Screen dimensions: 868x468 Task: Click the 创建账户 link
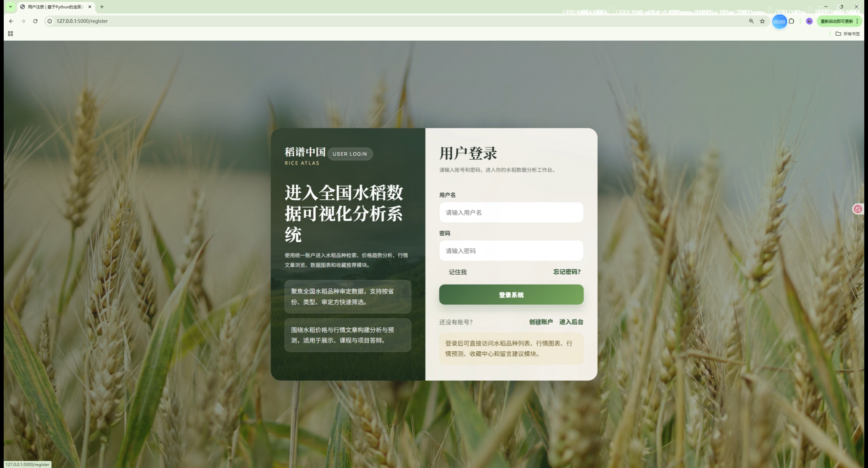click(541, 322)
